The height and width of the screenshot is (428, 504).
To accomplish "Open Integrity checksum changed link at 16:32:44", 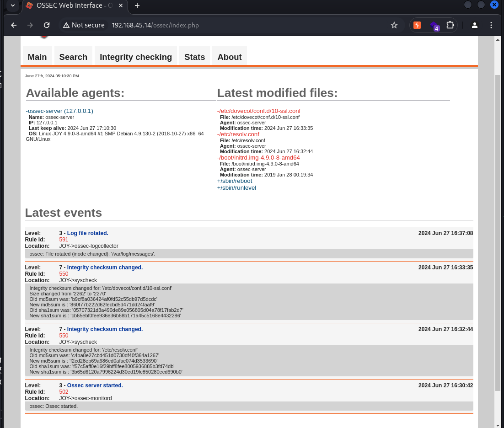I will (105, 329).
